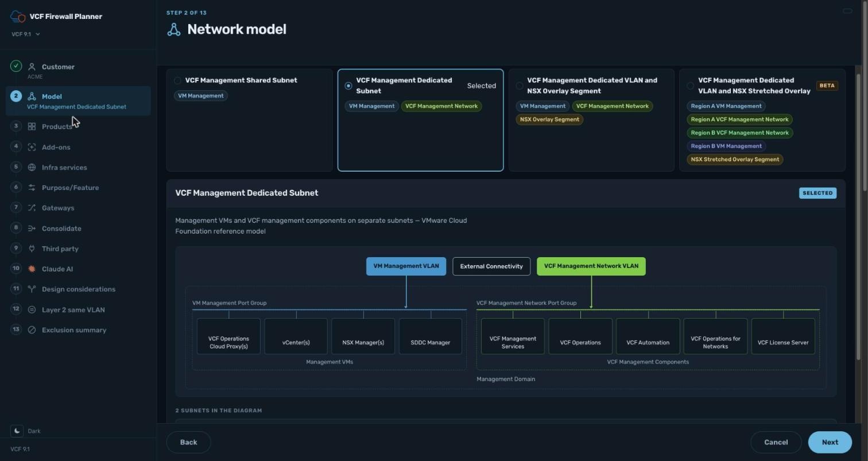Click the Products grid icon

click(32, 126)
